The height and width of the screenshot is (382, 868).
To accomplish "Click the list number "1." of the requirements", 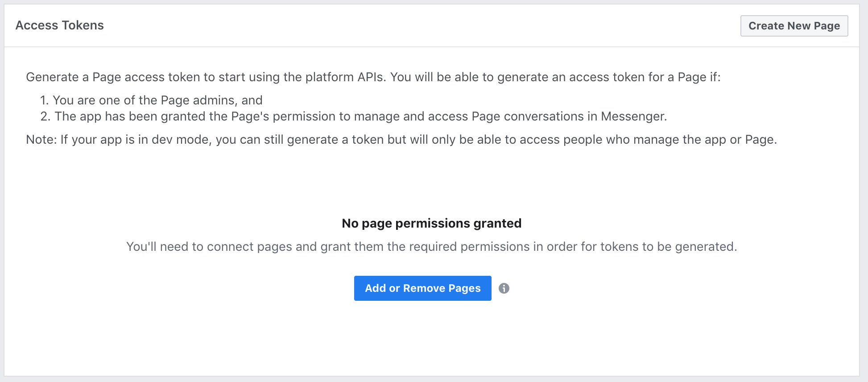I will pyautogui.click(x=44, y=100).
